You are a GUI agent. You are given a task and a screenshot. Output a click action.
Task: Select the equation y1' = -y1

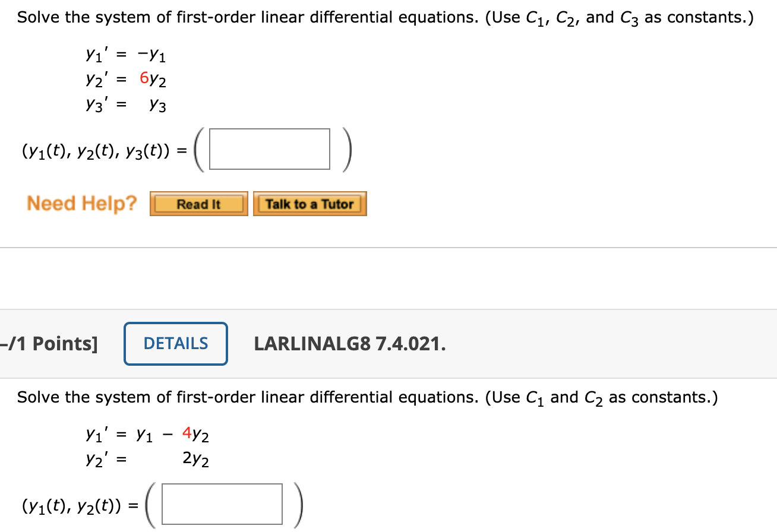(x=126, y=55)
